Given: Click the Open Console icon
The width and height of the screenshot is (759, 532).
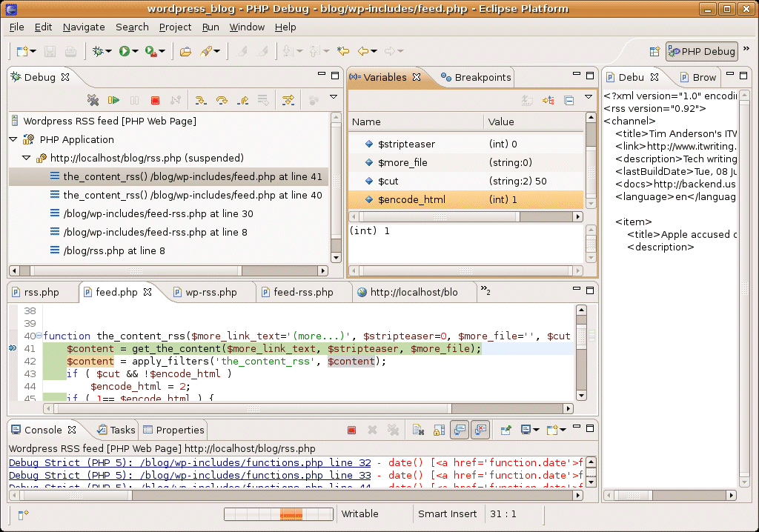Looking at the screenshot, I should [x=552, y=430].
